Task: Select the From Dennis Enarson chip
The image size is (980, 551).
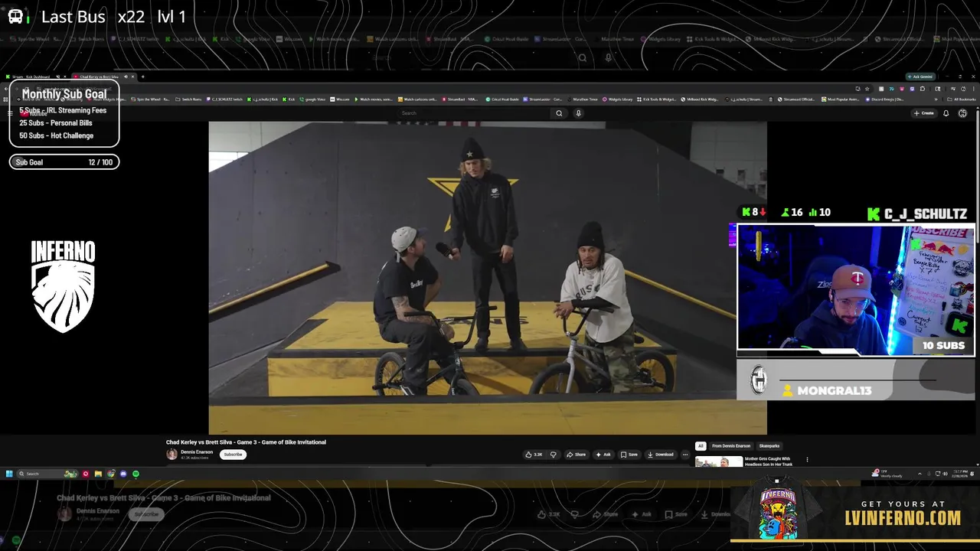Action: click(731, 446)
